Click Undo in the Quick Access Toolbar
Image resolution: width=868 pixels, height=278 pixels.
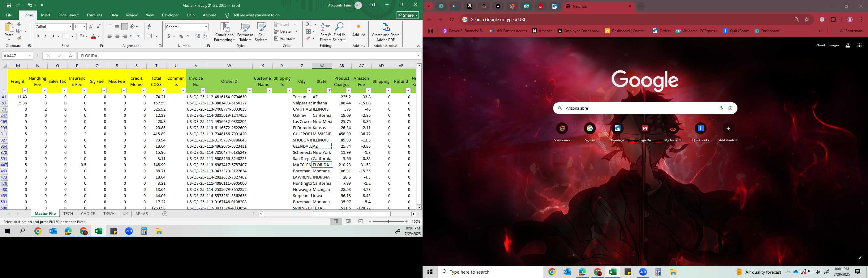click(30, 5)
